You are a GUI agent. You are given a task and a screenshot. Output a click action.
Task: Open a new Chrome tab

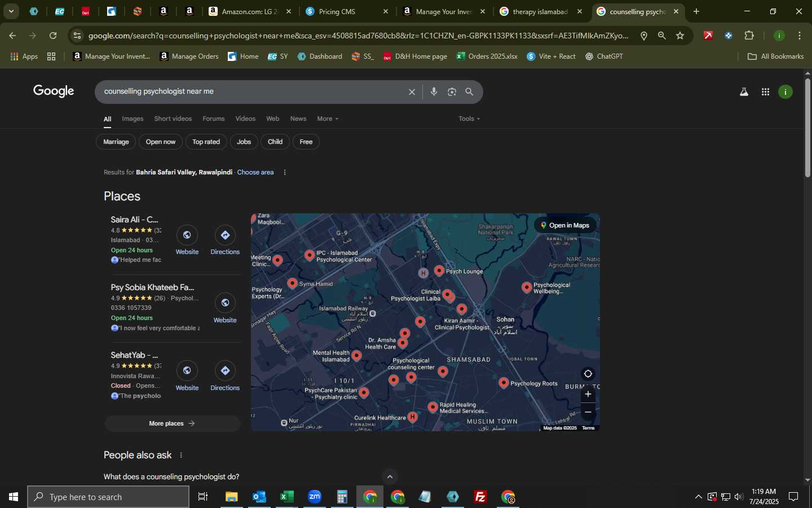(x=696, y=11)
